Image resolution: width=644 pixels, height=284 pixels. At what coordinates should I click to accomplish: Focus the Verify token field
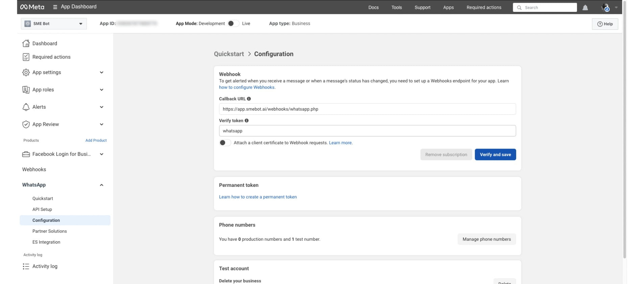[x=367, y=131]
